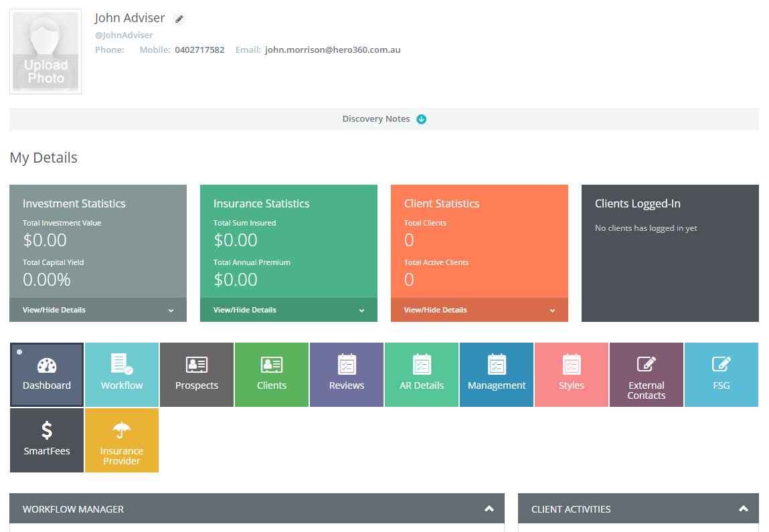Viewport: 769px width, 532px height.
Task: Expand the Discovery Notes panel
Action: [421, 118]
